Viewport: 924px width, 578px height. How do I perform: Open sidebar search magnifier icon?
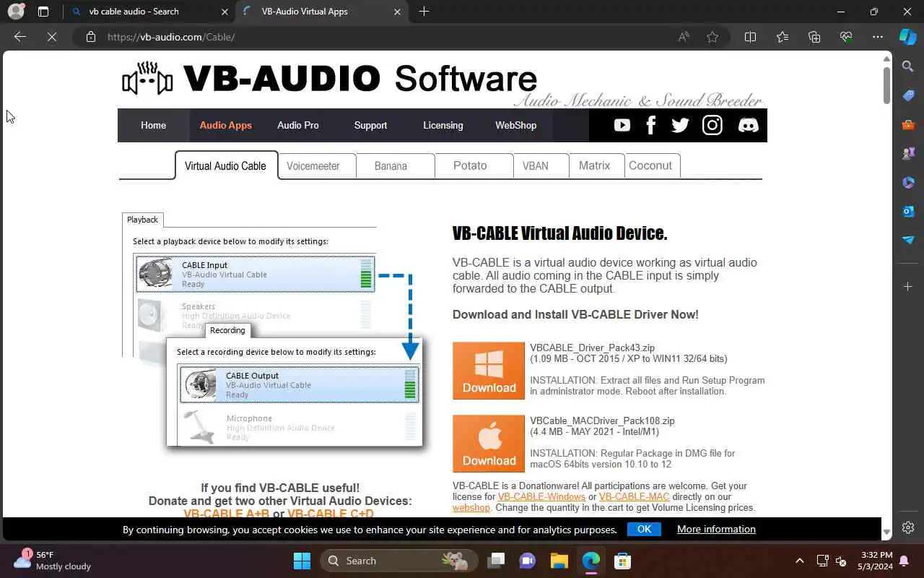click(x=908, y=66)
